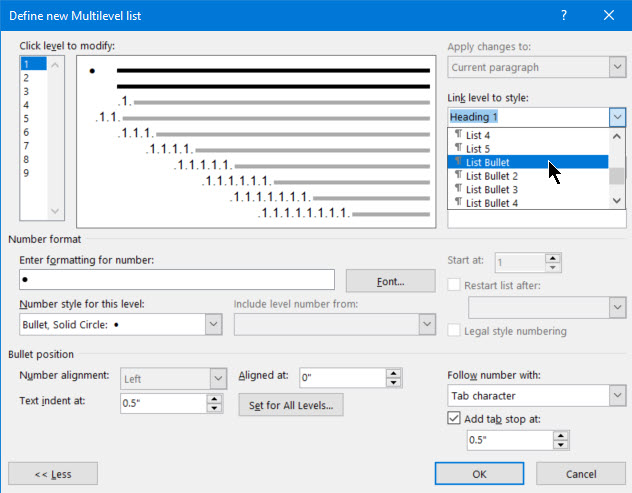632x493 pixels.
Task: Click the help question mark icon
Action: [x=564, y=15]
